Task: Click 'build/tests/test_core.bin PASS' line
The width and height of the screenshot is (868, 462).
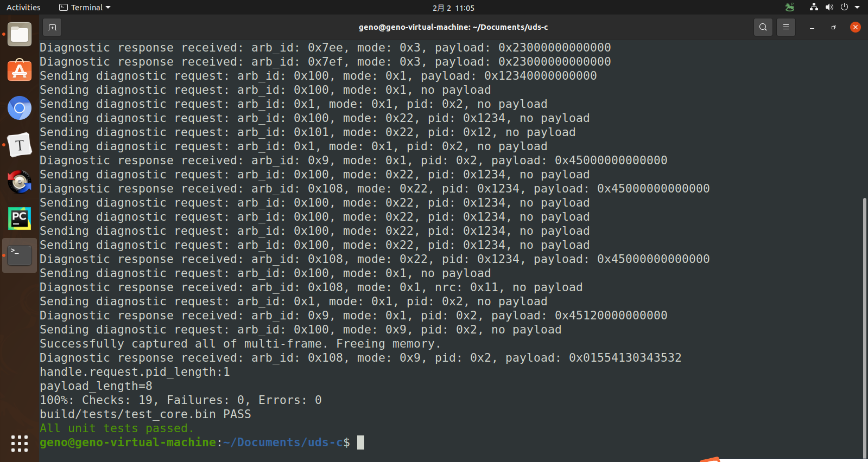Action: coord(145,414)
